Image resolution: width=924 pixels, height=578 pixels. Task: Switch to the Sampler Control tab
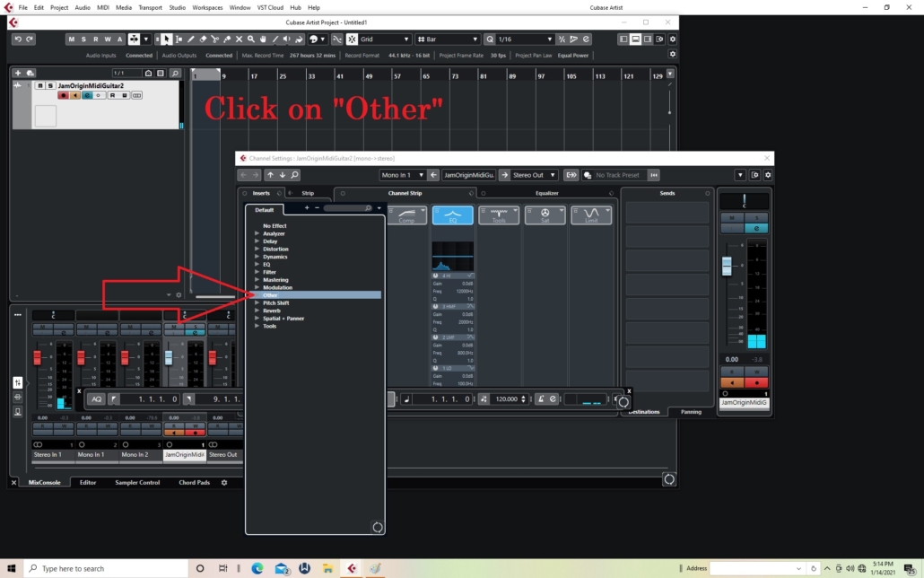click(x=137, y=483)
